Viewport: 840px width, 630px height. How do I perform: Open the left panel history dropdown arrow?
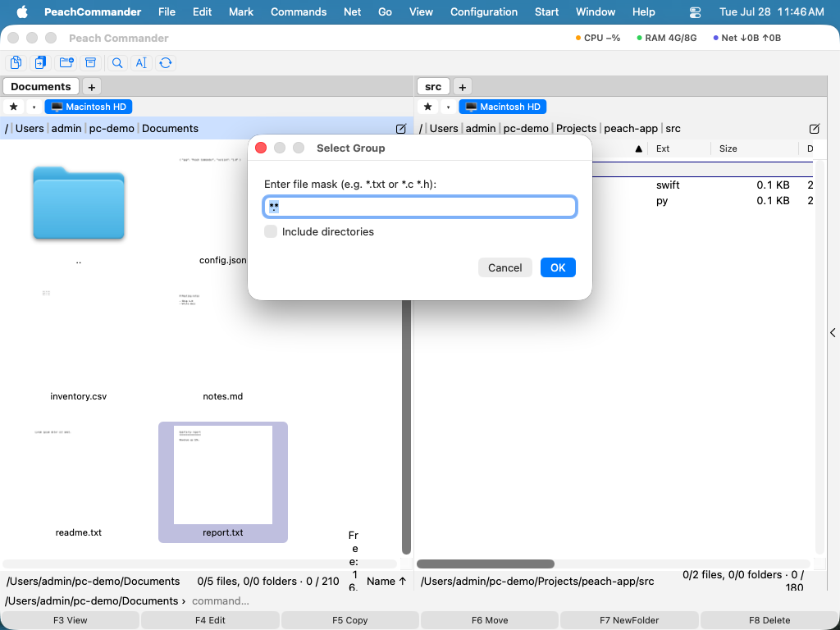point(34,107)
